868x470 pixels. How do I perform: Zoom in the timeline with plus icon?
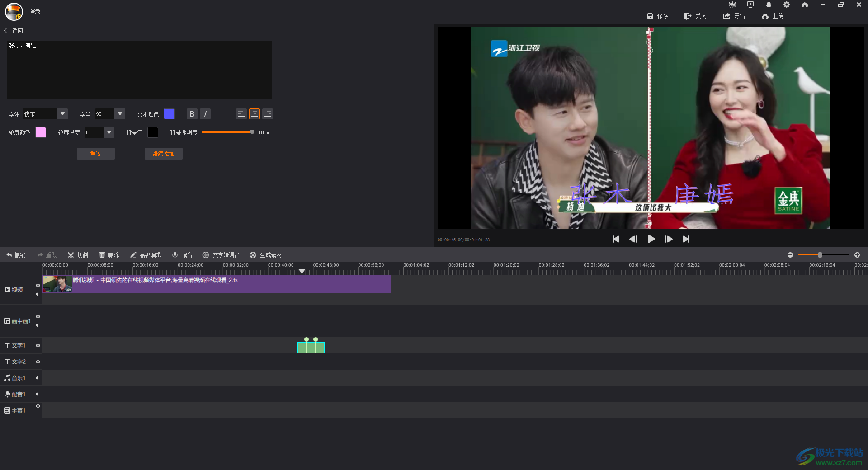[857, 255]
